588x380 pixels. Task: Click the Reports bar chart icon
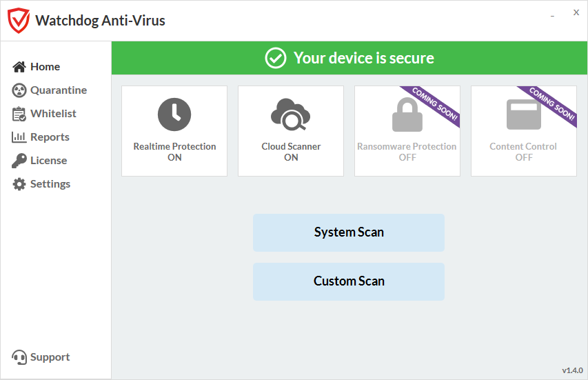(x=19, y=137)
